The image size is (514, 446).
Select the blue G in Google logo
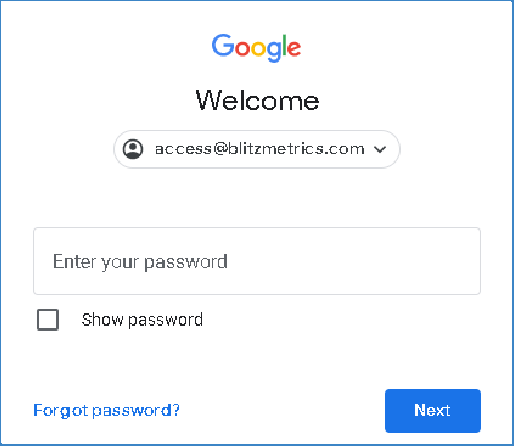click(222, 45)
